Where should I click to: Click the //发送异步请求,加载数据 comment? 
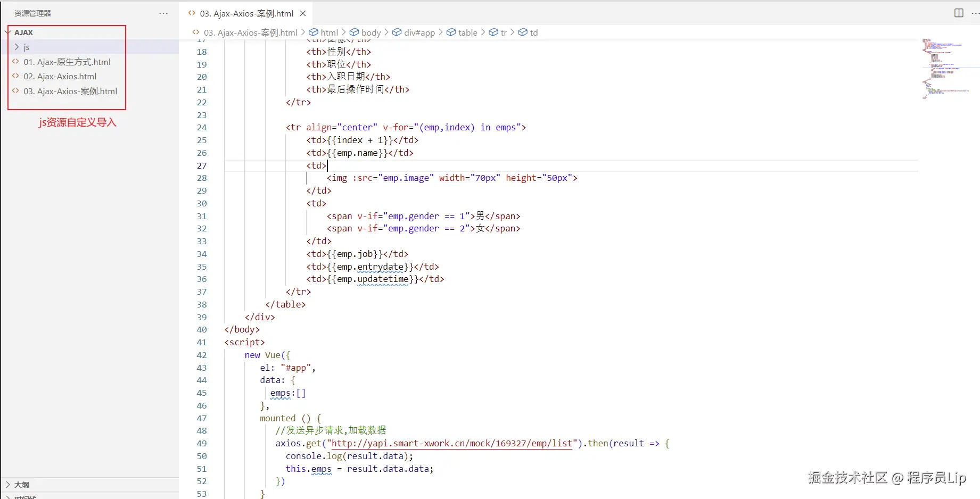[331, 431]
